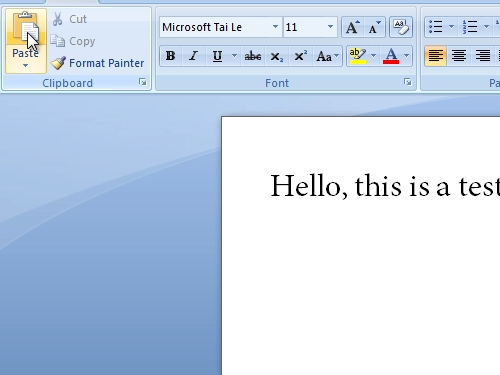Open bullet library dropdown arrow

coord(452,26)
